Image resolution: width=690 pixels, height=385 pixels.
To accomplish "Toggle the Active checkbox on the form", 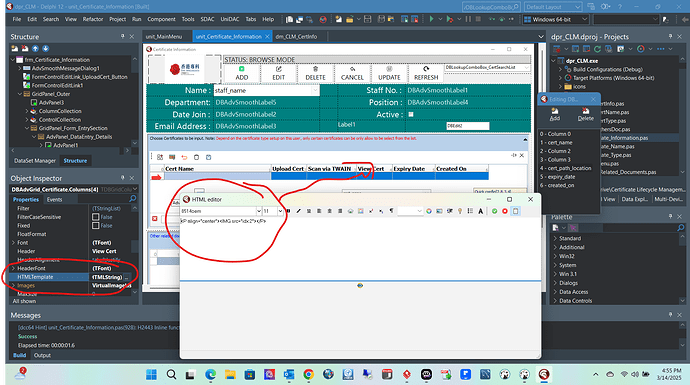I will point(411,114).
